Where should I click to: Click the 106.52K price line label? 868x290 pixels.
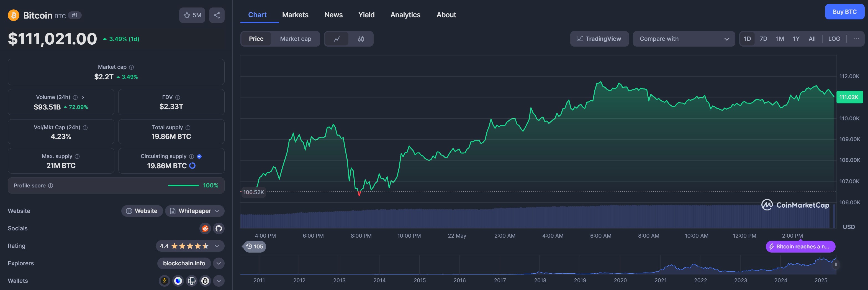tap(253, 192)
